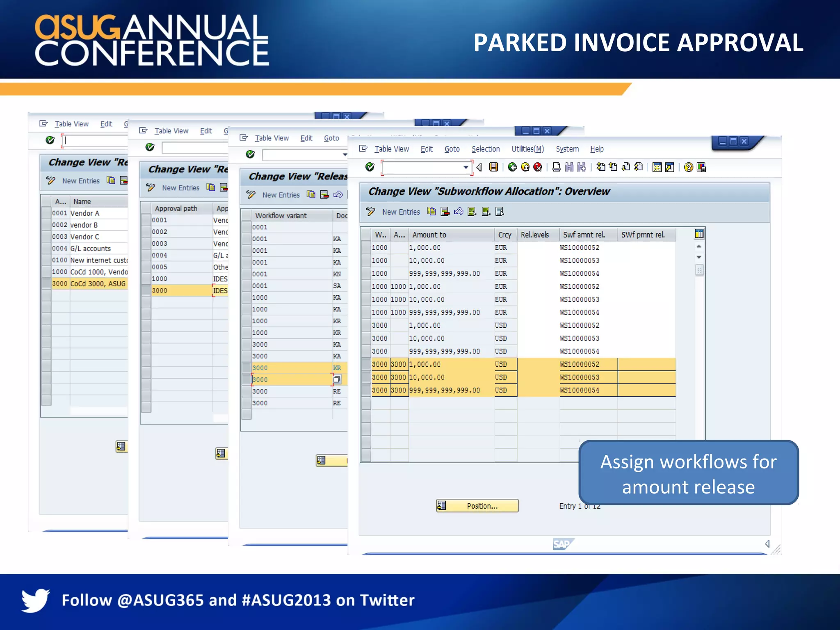This screenshot has width=840, height=630.
Task: Click the Previous Page icon
Action: [x=613, y=167]
